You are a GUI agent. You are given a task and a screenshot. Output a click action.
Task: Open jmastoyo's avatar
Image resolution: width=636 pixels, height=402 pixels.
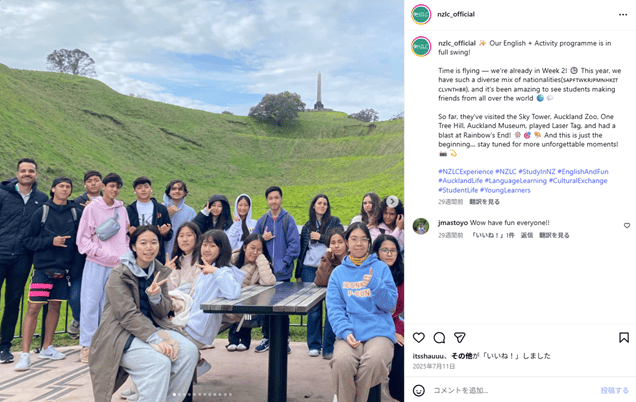click(421, 226)
